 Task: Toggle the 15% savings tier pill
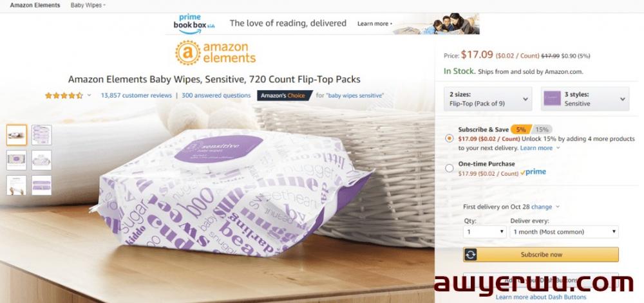pyautogui.click(x=542, y=129)
